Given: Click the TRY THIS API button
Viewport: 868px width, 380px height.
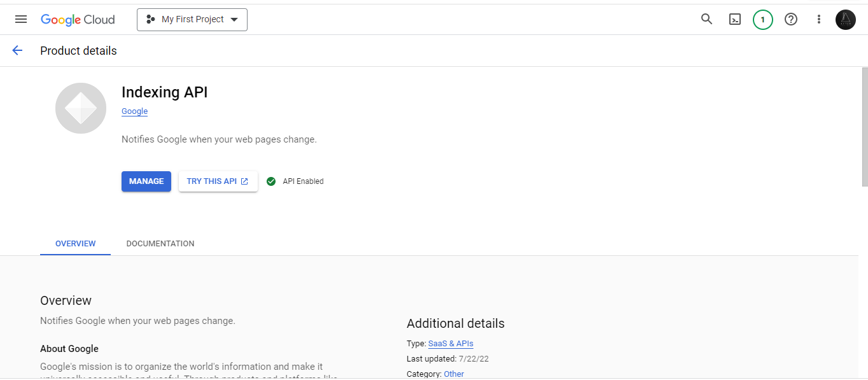Looking at the screenshot, I should [218, 181].
